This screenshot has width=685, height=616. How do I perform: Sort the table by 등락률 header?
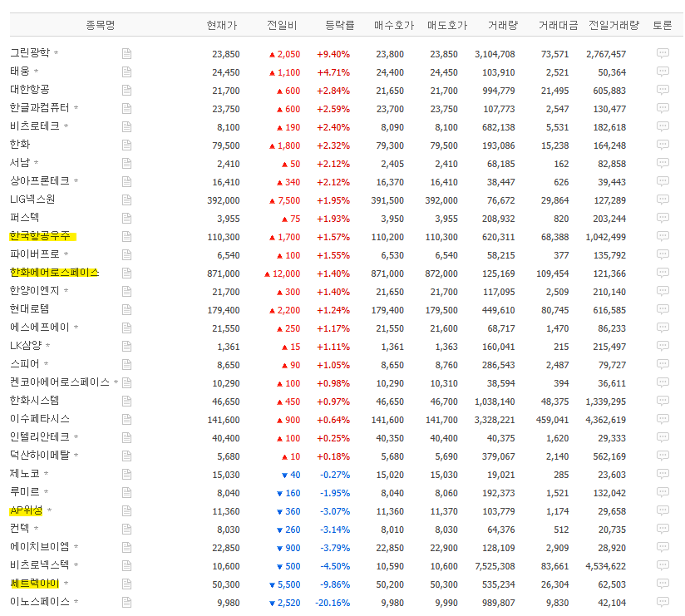click(340, 25)
